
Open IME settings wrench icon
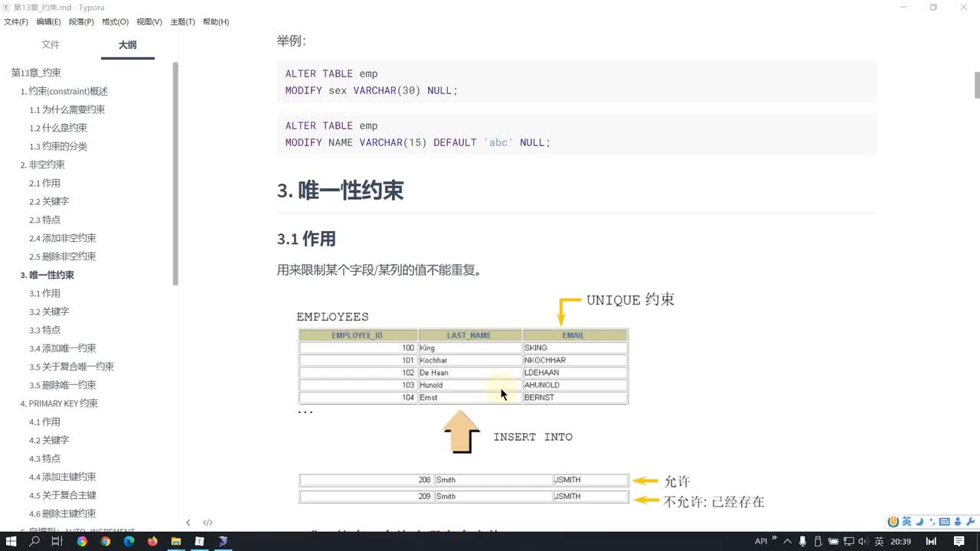coord(969,522)
